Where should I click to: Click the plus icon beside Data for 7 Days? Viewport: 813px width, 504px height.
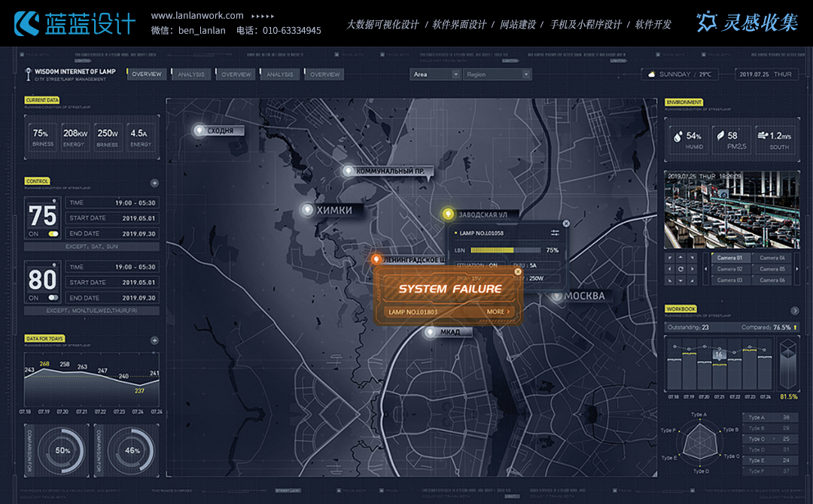click(x=154, y=340)
